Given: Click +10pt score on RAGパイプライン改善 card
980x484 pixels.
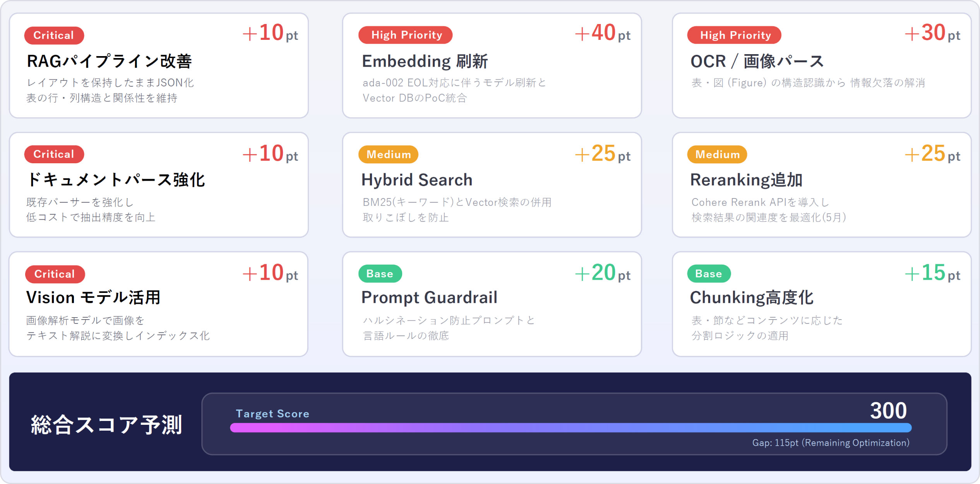Looking at the screenshot, I should (270, 32).
